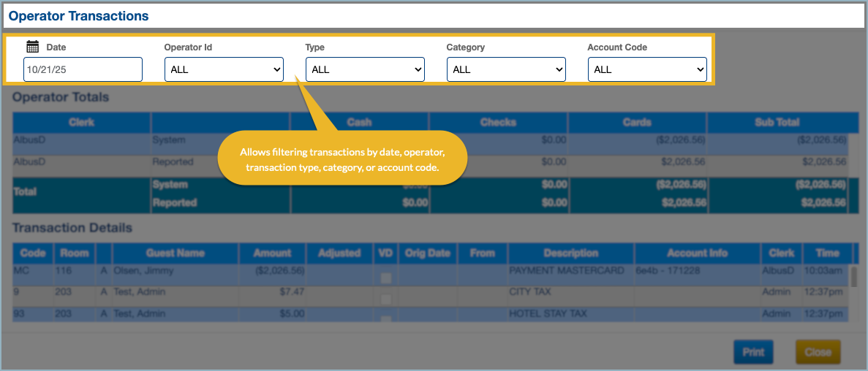The height and width of the screenshot is (371, 868).
Task: Click the Date field showing 10/21/25
Action: click(x=83, y=69)
